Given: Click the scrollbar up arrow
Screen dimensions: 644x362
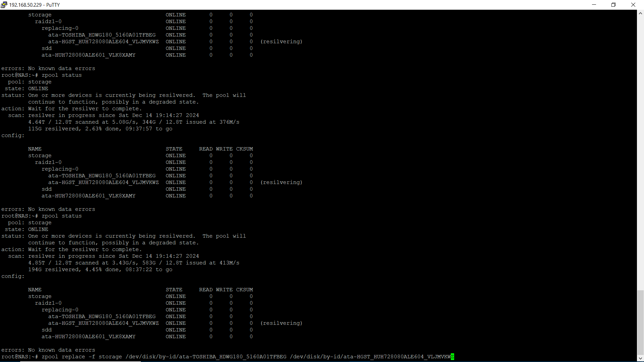Looking at the screenshot, I should (640, 13).
